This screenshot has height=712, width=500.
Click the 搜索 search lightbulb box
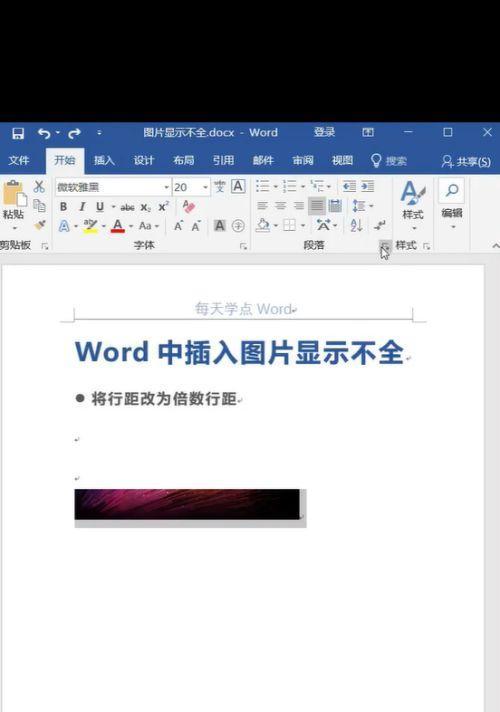(x=389, y=161)
